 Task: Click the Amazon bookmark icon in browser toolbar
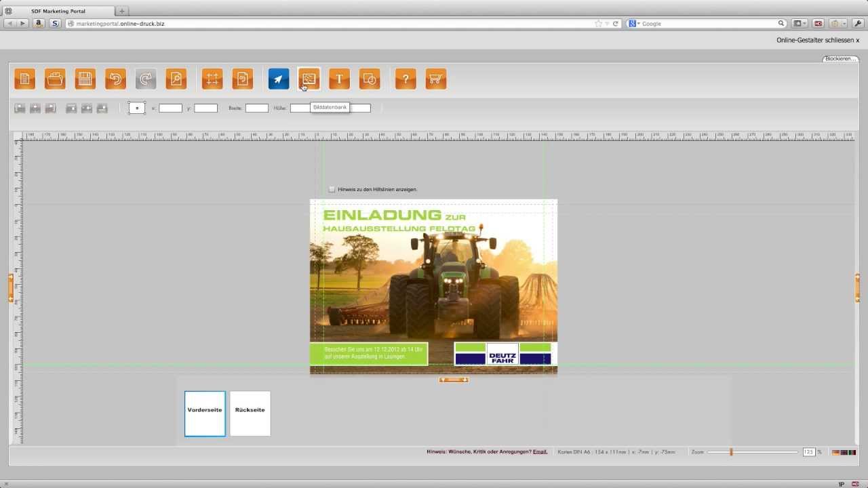pos(39,23)
